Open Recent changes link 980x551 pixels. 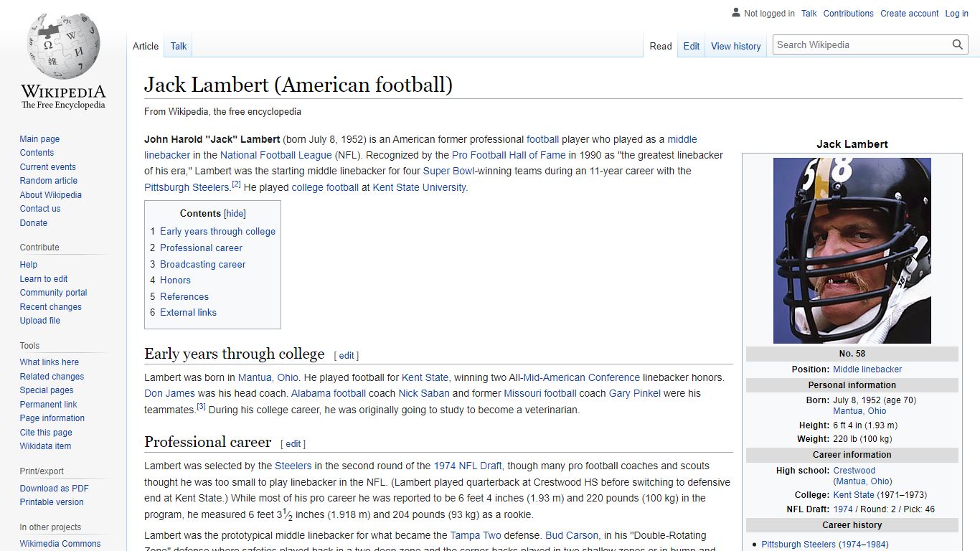pos(50,307)
